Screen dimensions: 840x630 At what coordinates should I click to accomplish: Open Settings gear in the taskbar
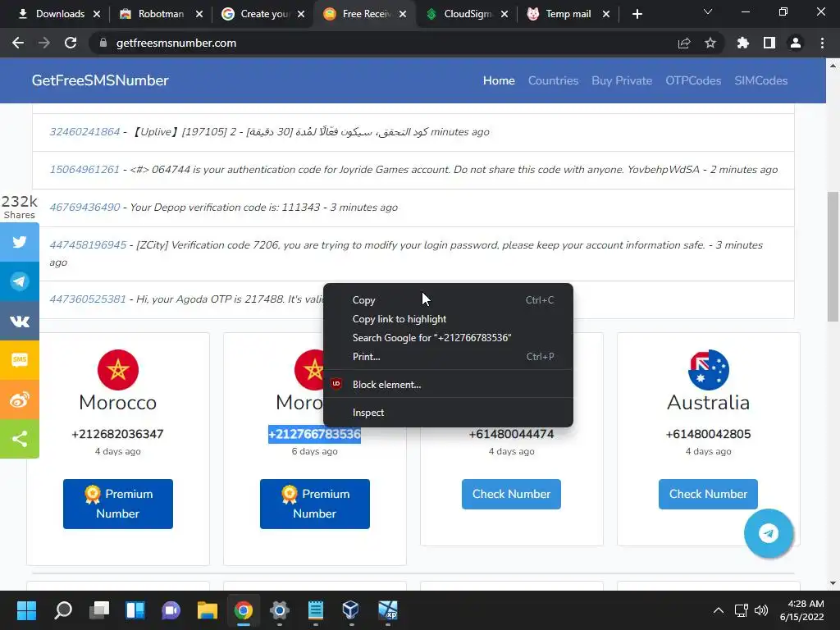coord(279,610)
